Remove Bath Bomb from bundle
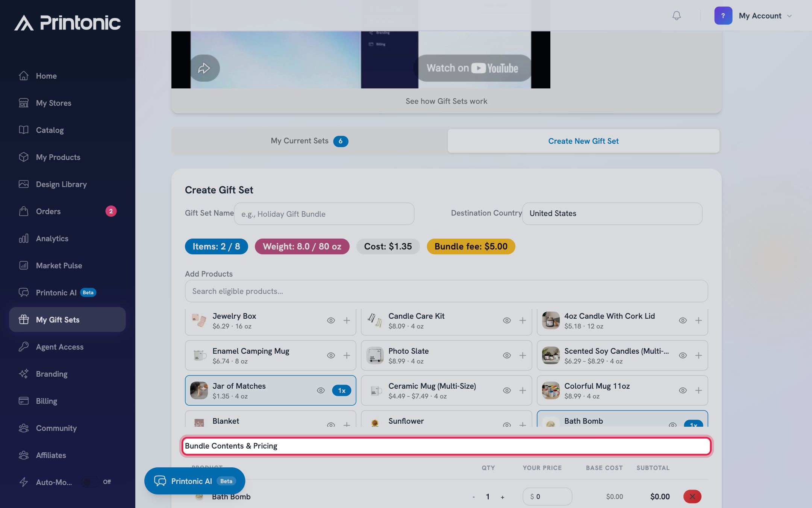 (692, 497)
